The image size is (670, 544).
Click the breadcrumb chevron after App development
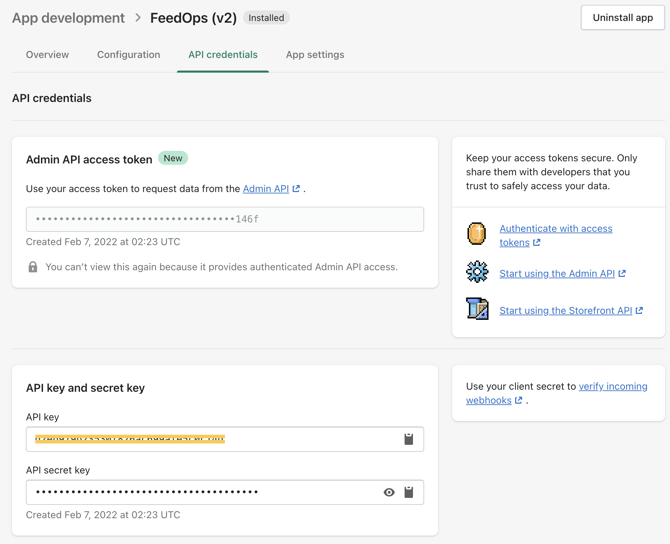tap(138, 18)
